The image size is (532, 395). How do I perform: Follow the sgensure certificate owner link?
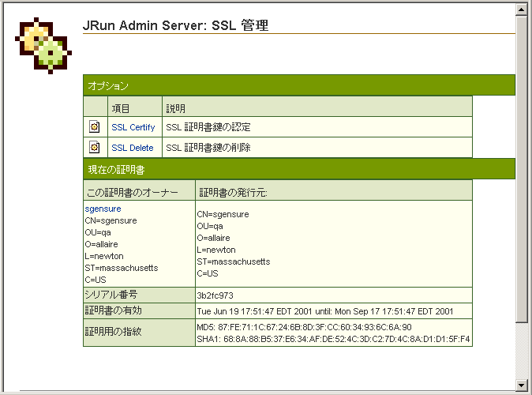tap(103, 209)
